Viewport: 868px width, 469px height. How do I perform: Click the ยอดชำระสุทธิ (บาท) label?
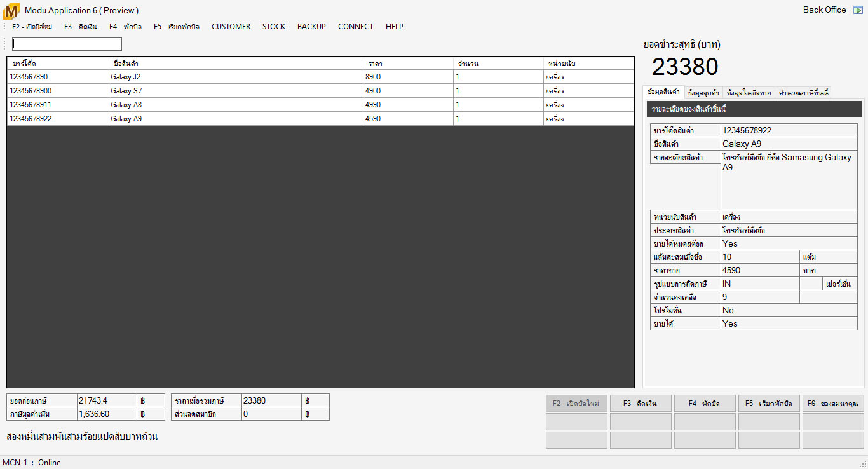pyautogui.click(x=682, y=44)
